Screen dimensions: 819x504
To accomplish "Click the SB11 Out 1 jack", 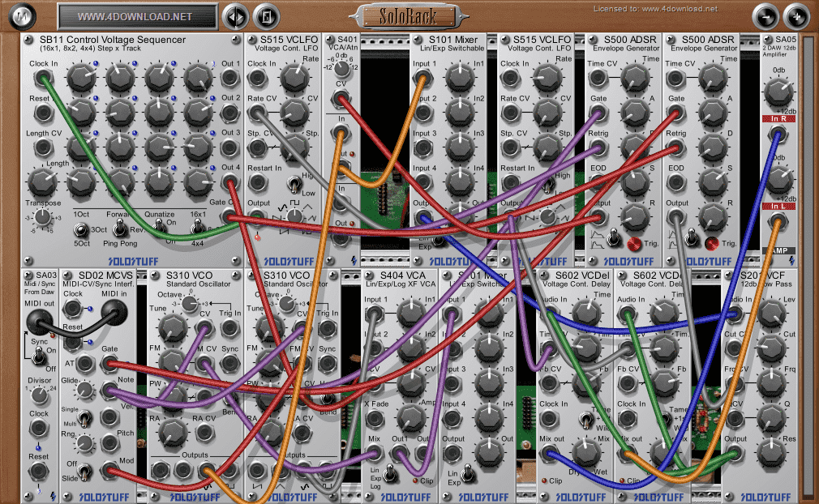I will (229, 78).
